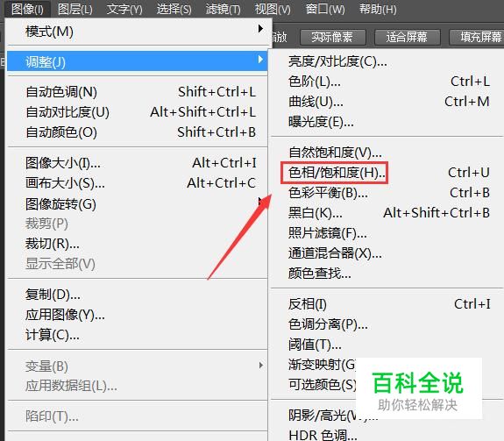Choose 自动对比度(U) command
The image size is (504, 441).
click(x=138, y=112)
